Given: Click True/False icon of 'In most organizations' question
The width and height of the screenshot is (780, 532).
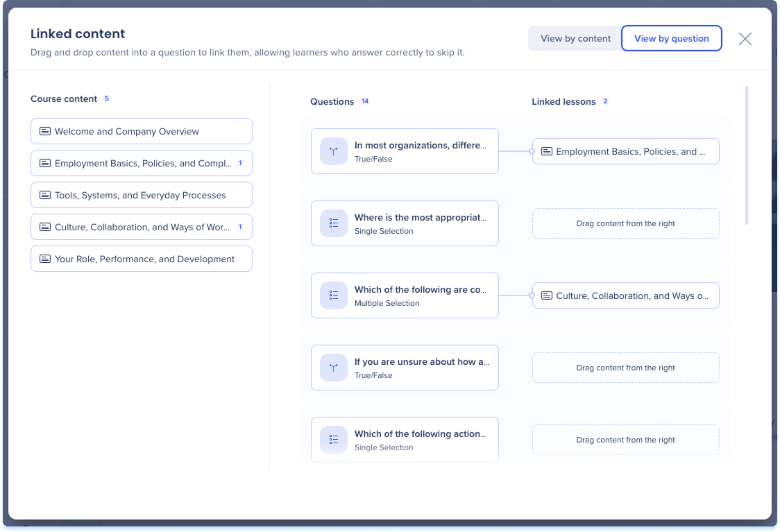Looking at the screenshot, I should [x=334, y=151].
